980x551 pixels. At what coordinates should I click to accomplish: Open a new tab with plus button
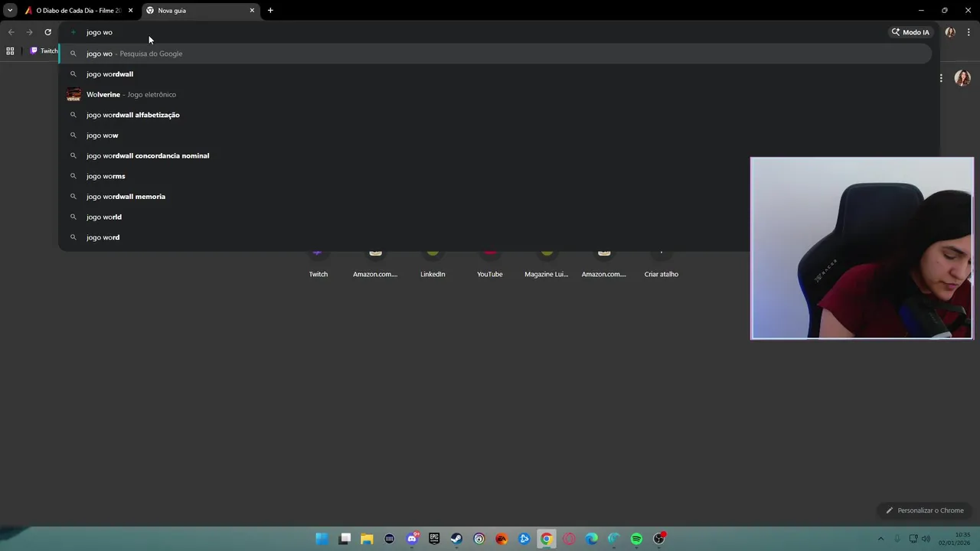[x=270, y=11]
